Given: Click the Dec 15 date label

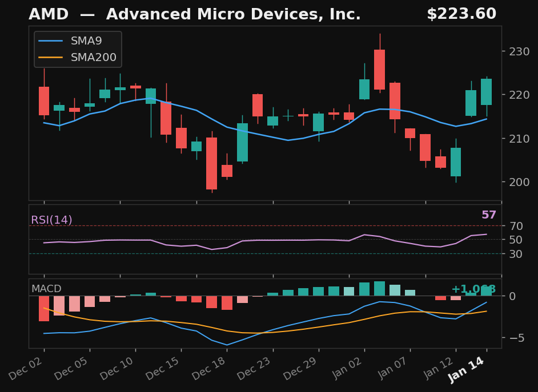Looking at the screenshot, I should pyautogui.click(x=163, y=369).
